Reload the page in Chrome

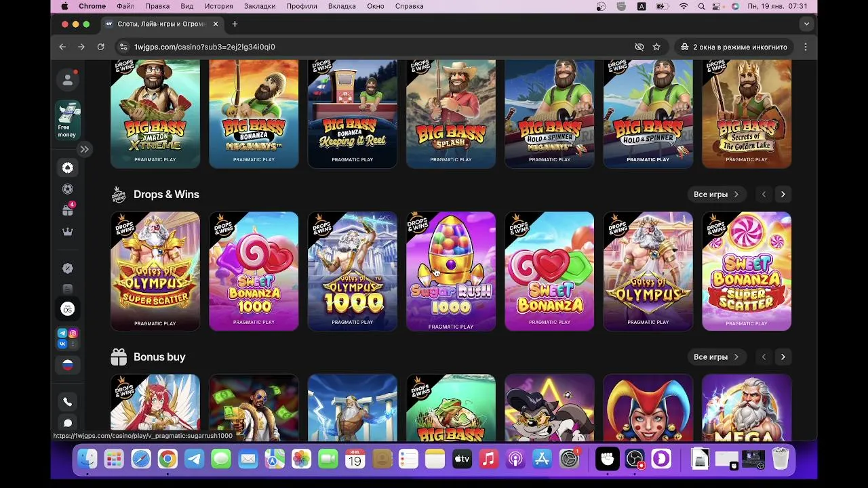[x=100, y=47]
